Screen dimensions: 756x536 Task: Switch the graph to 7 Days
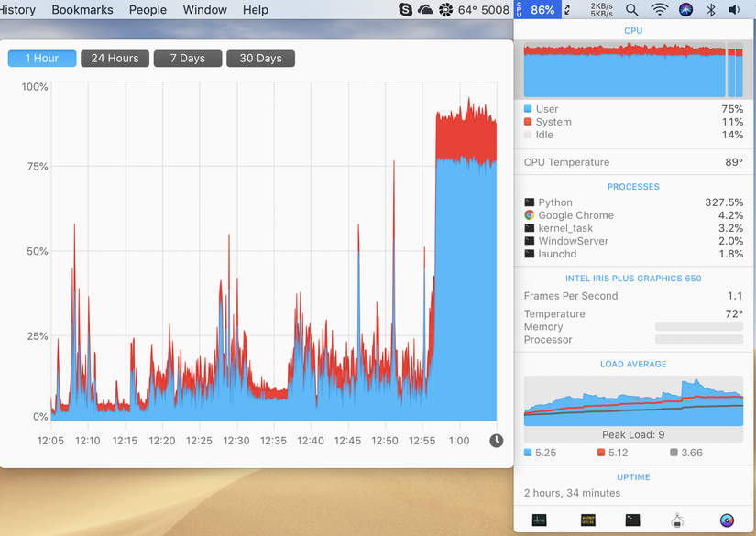pos(188,59)
